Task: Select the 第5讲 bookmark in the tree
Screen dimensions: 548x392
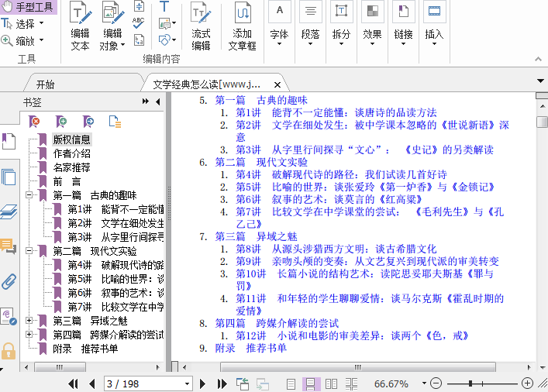Action: pyautogui.click(x=115, y=279)
